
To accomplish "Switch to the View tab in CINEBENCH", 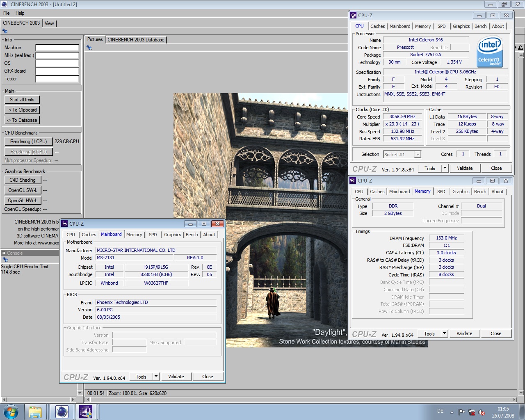I will (x=49, y=23).
